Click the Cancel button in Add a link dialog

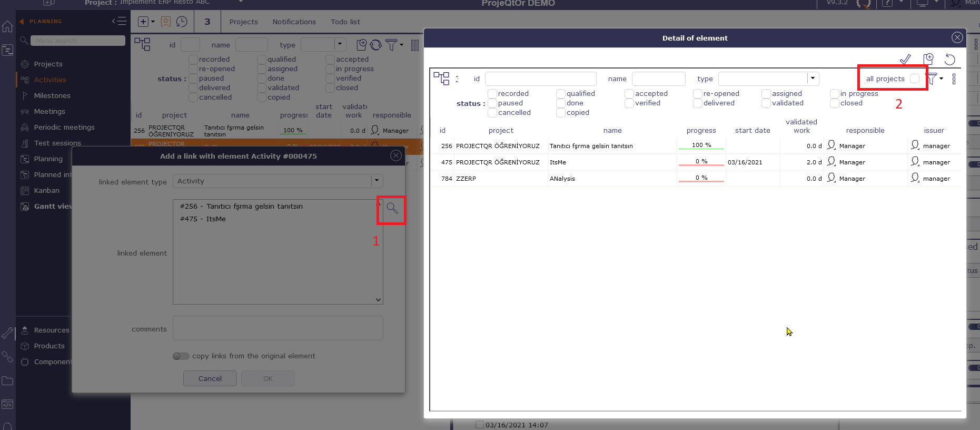tap(210, 378)
